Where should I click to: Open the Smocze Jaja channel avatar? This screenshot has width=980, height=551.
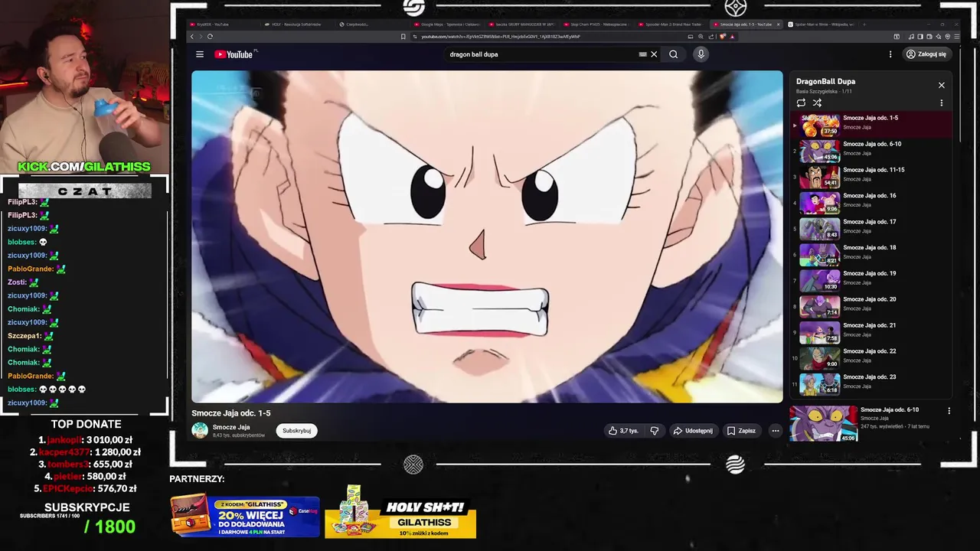[x=200, y=431]
